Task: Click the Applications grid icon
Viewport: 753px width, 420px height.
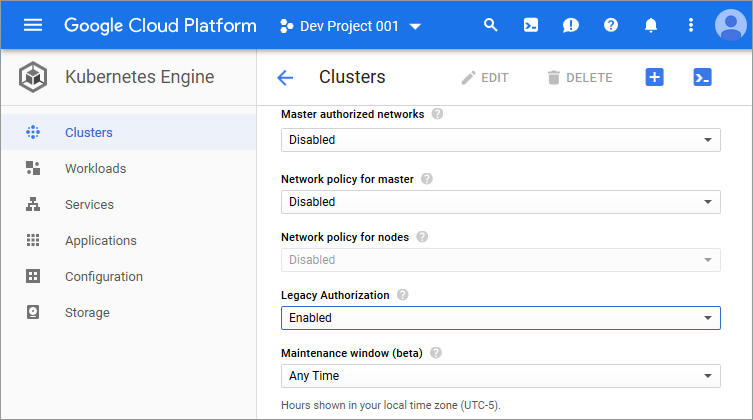Action: [x=33, y=240]
